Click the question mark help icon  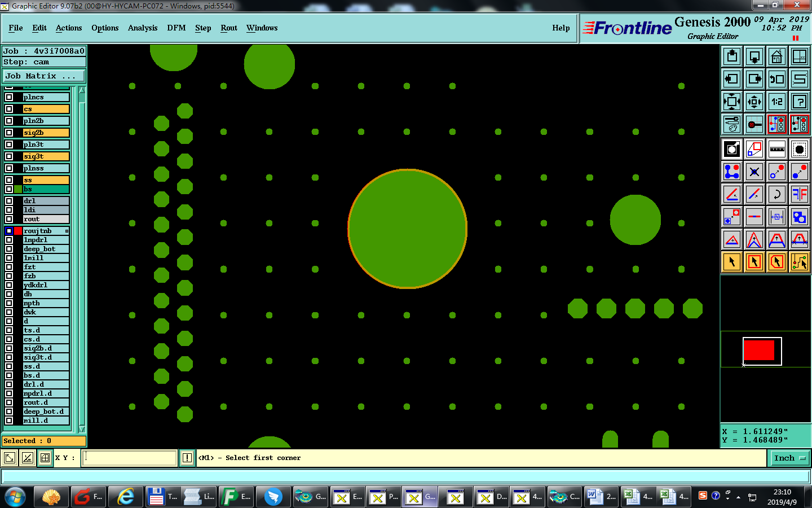800,102
